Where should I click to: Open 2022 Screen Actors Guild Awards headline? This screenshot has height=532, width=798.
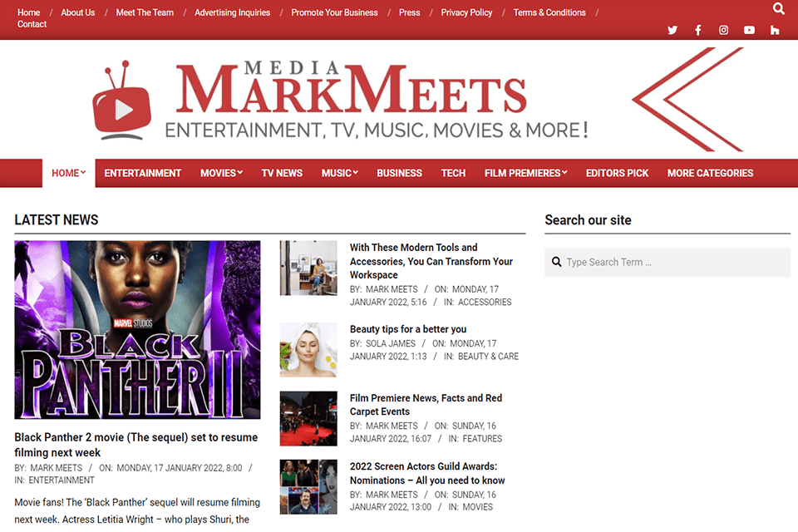click(x=427, y=473)
